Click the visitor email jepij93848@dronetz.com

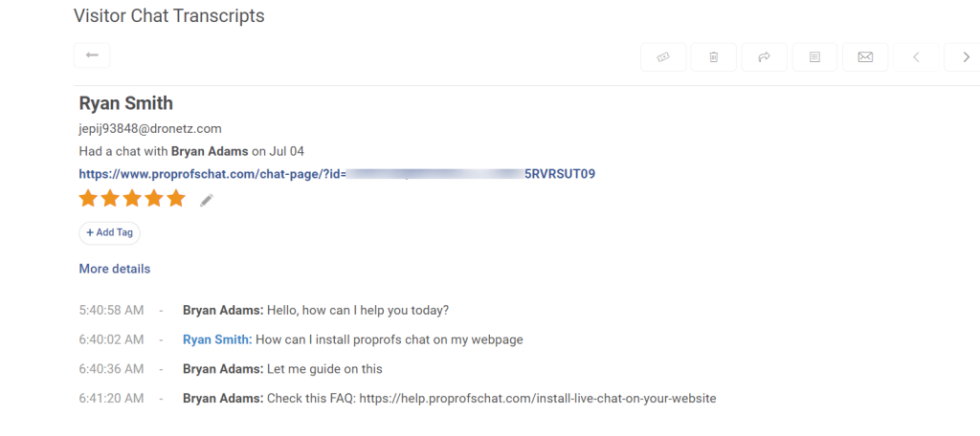(x=150, y=128)
